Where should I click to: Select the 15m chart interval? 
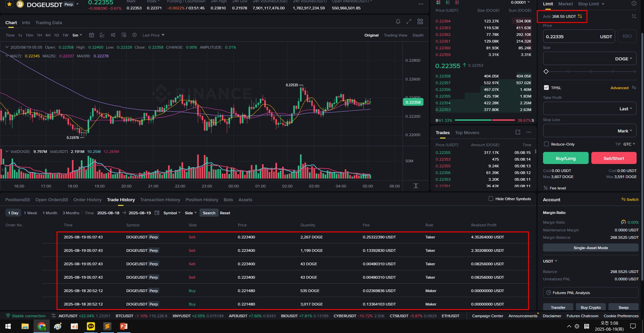(x=29, y=35)
